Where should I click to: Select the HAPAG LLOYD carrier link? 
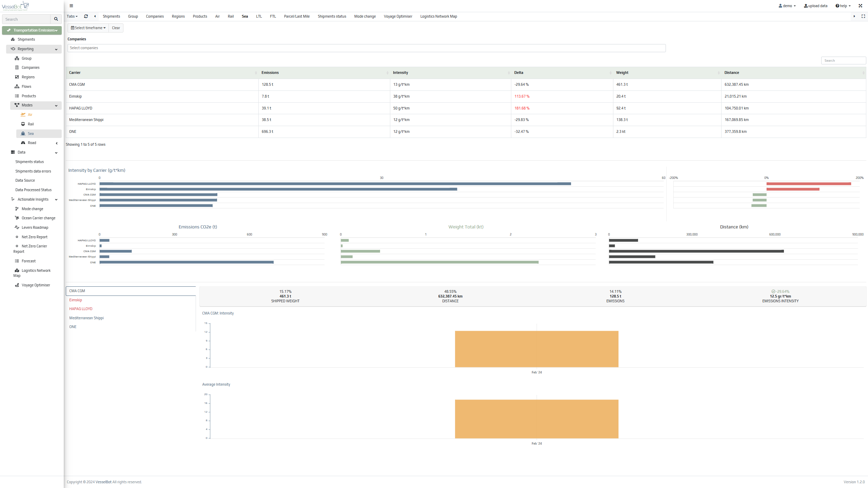(81, 309)
